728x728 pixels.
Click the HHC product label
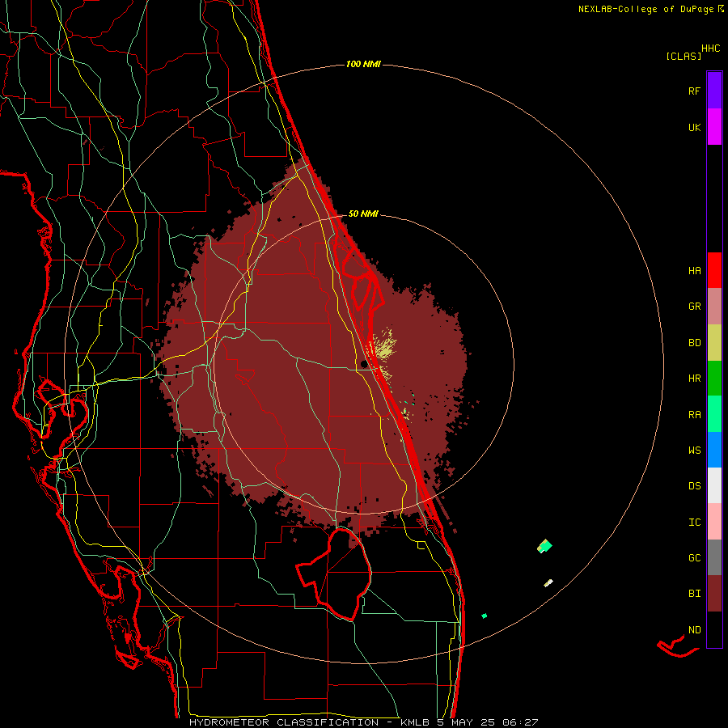[710, 49]
